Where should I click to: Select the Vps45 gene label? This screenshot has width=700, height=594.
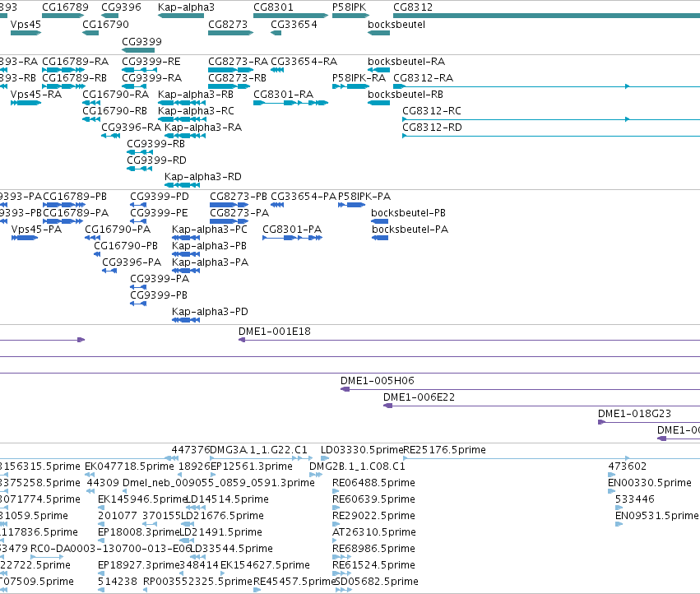pos(25,25)
